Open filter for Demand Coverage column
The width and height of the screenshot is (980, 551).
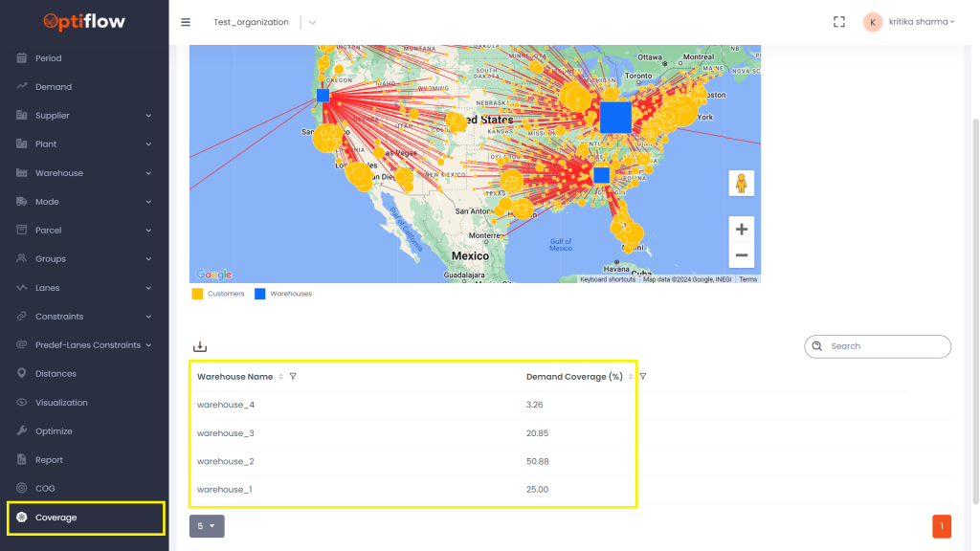pyautogui.click(x=643, y=377)
